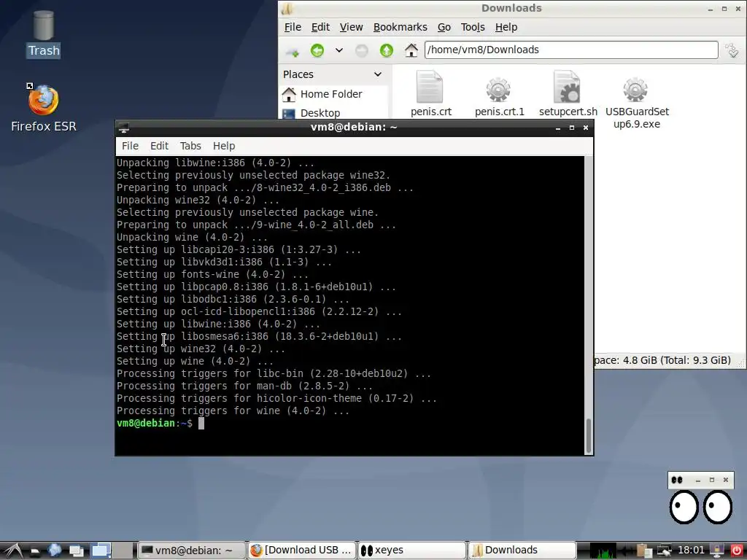Switch to vm8@debian terminal taskbar button
Image resolution: width=747 pixels, height=560 pixels.
[x=192, y=551]
